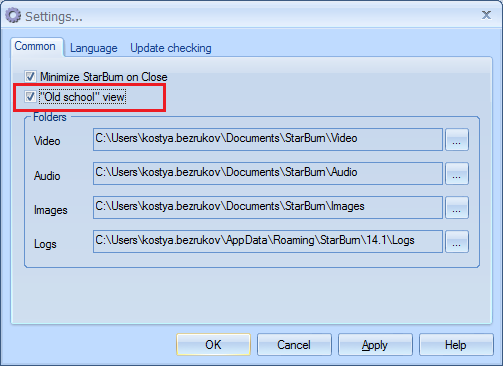Open Help for the settings dialog

(x=456, y=344)
